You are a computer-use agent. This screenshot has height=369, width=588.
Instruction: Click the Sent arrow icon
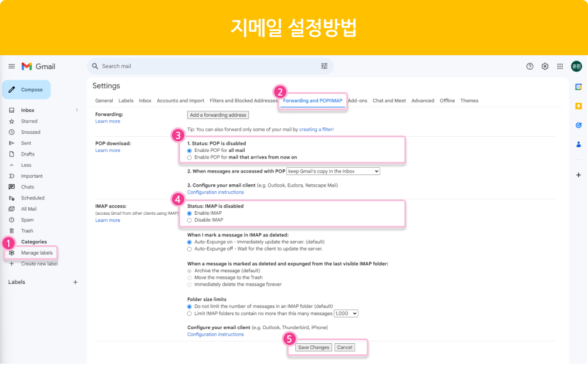point(12,143)
